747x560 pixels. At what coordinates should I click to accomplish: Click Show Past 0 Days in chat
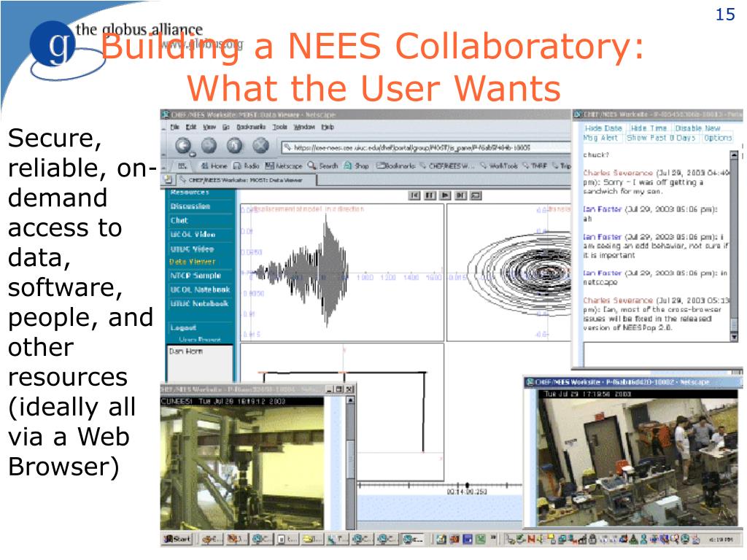coord(661,138)
